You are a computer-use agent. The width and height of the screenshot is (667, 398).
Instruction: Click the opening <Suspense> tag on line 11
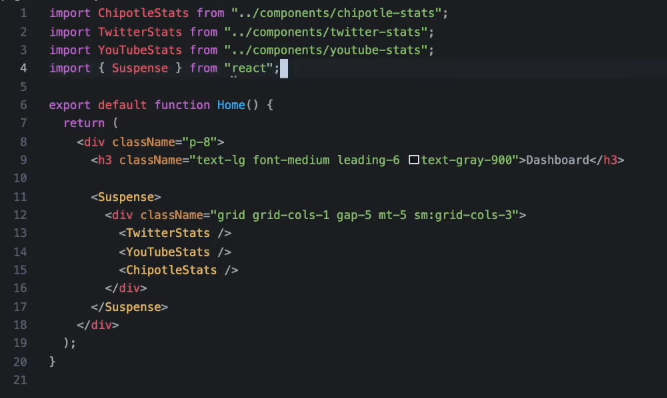click(x=126, y=197)
